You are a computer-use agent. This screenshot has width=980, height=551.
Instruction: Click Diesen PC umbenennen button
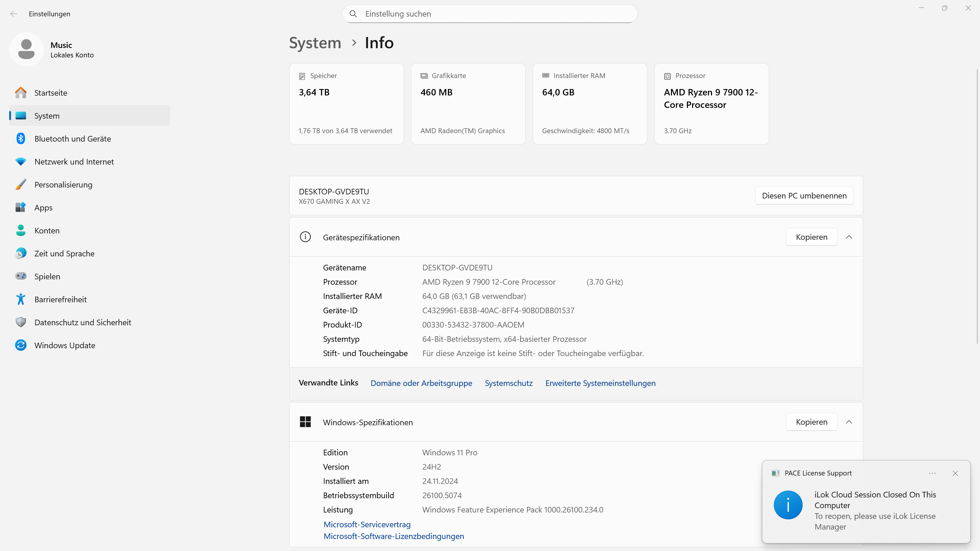804,195
